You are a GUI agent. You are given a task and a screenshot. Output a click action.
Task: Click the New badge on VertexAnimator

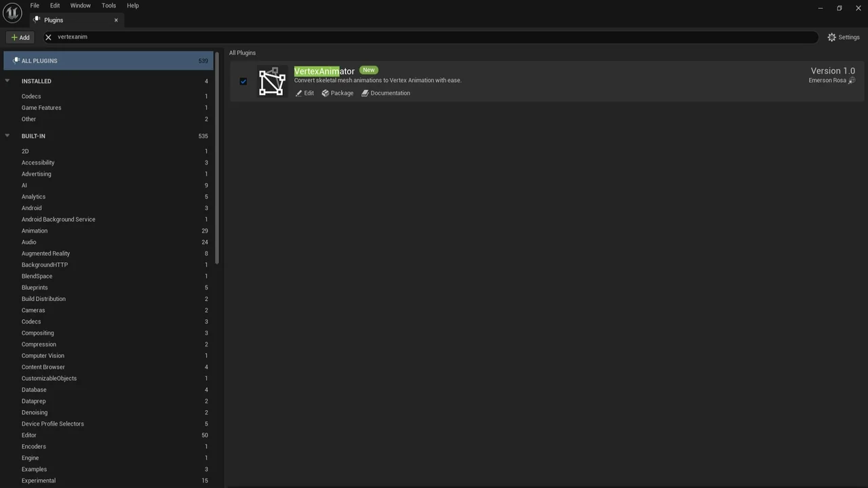(368, 70)
